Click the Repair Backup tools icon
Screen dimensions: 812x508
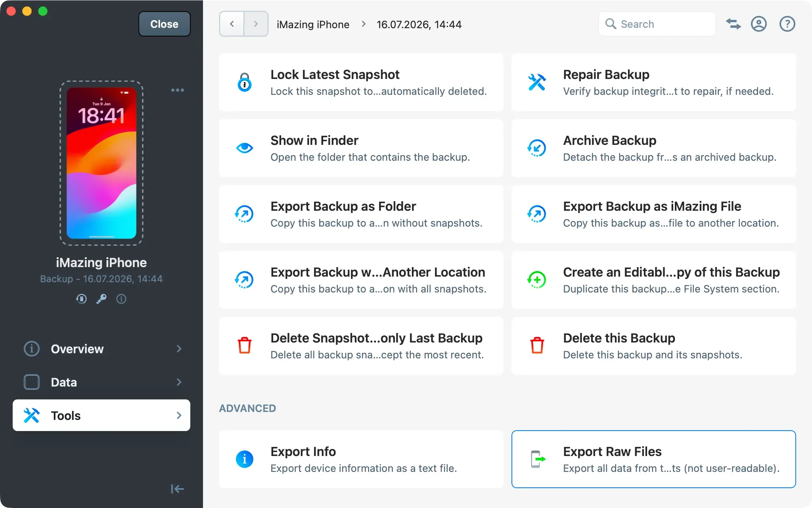537,83
